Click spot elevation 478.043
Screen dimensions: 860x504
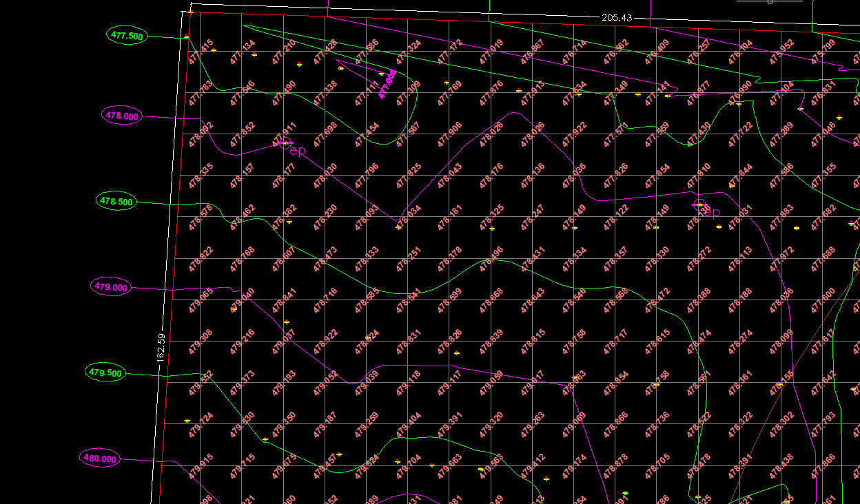pyautogui.click(x=450, y=176)
